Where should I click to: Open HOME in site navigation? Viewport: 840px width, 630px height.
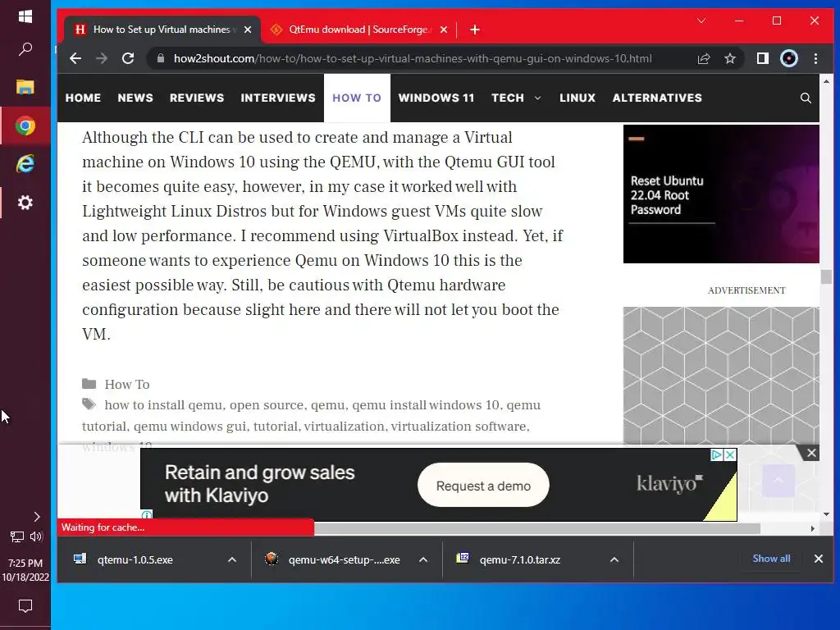[x=83, y=98]
